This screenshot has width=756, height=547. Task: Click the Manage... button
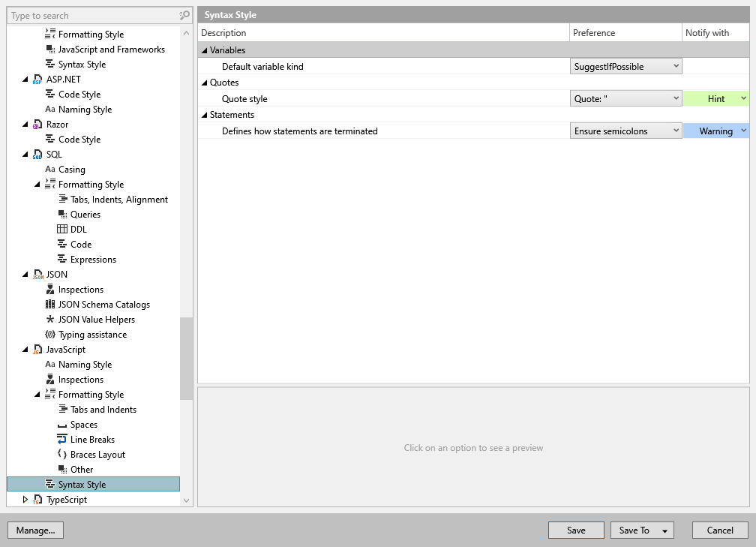(x=35, y=530)
